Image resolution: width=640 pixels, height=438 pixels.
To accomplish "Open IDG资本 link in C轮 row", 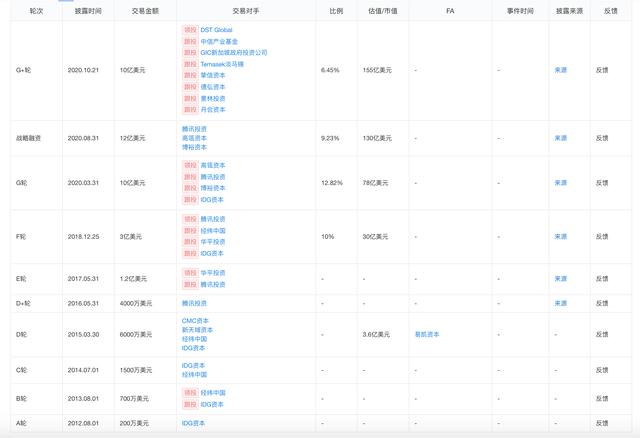I will pos(193,365).
